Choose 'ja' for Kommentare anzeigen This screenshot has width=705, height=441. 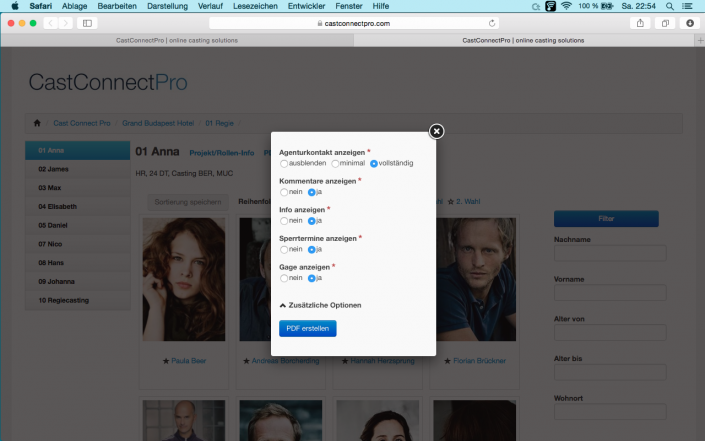tap(312, 192)
